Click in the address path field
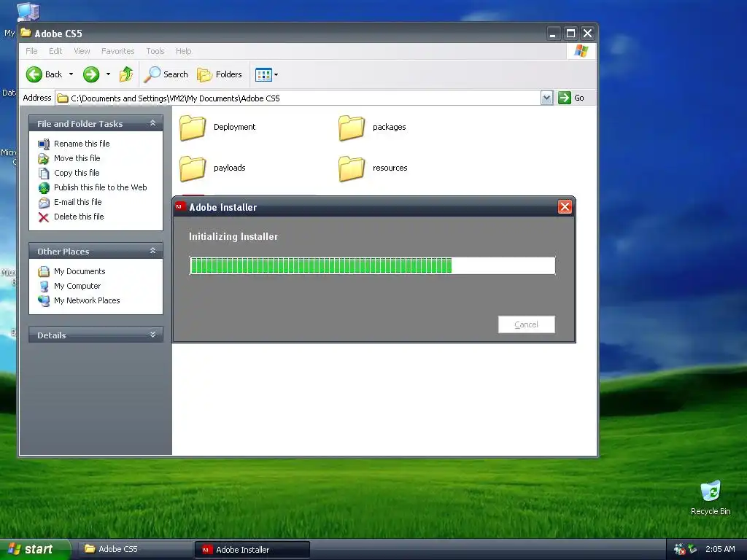Viewport: 747px width, 560px height. point(298,98)
